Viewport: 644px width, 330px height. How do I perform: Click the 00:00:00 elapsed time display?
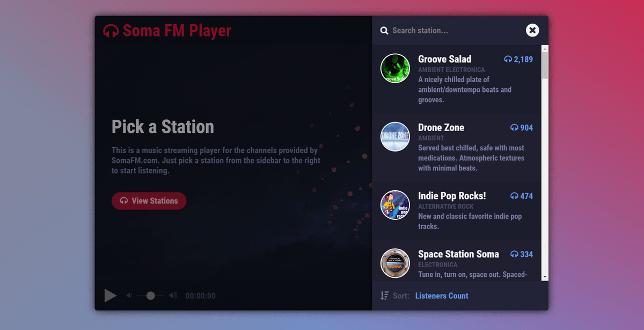201,296
